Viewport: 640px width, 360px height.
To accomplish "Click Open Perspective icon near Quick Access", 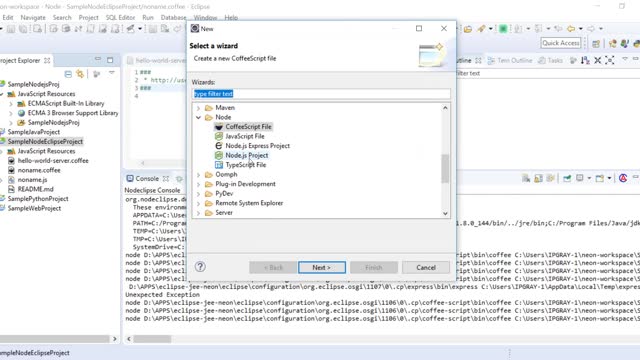I will point(596,43).
